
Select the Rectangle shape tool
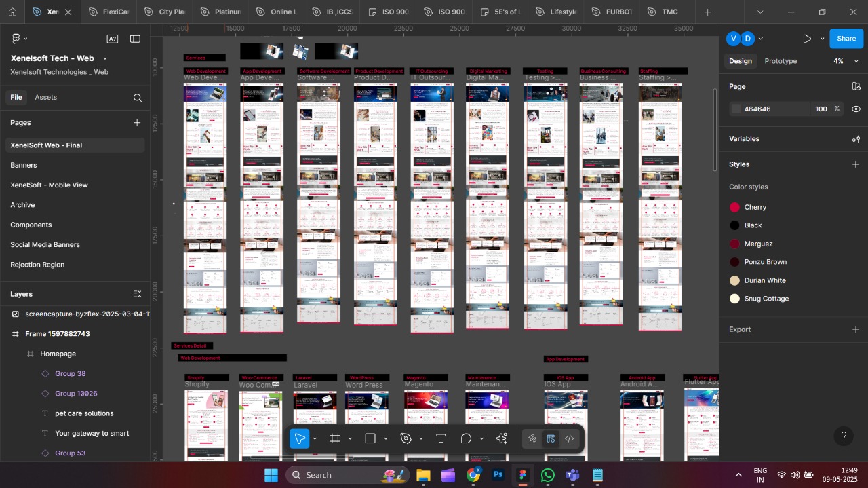pos(370,438)
